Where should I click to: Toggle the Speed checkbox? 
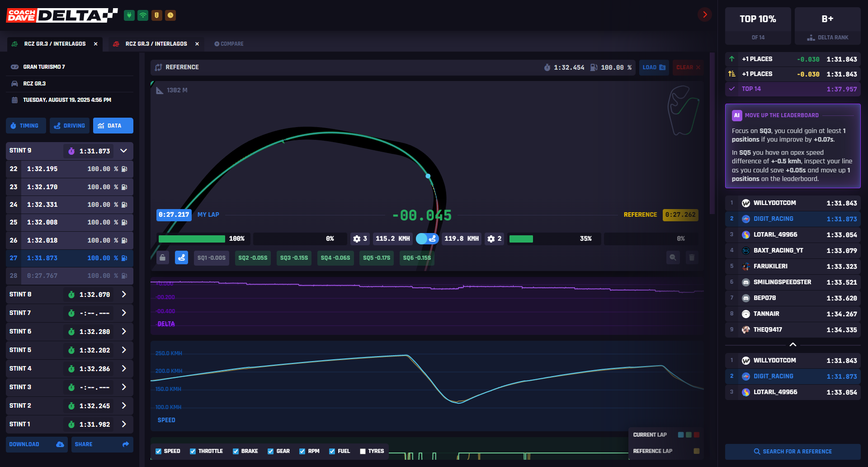pos(158,451)
